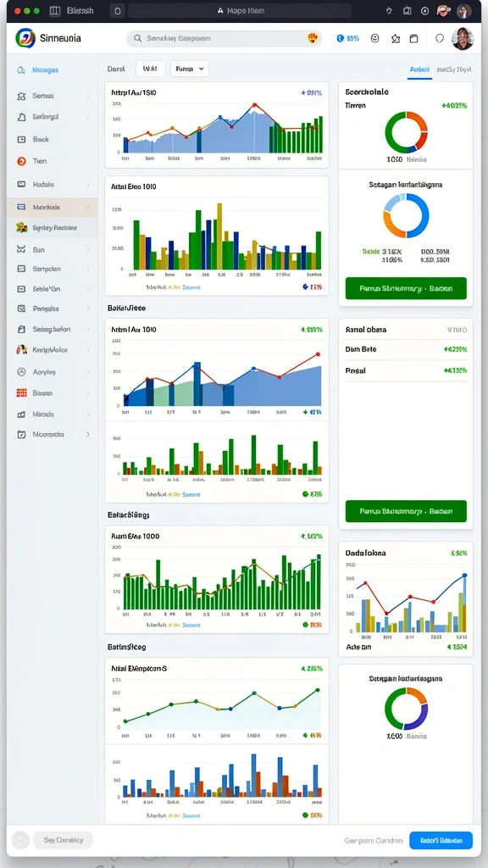Click the red grid Basan sidebar icon
Screen dimensions: 488x868
(21, 393)
